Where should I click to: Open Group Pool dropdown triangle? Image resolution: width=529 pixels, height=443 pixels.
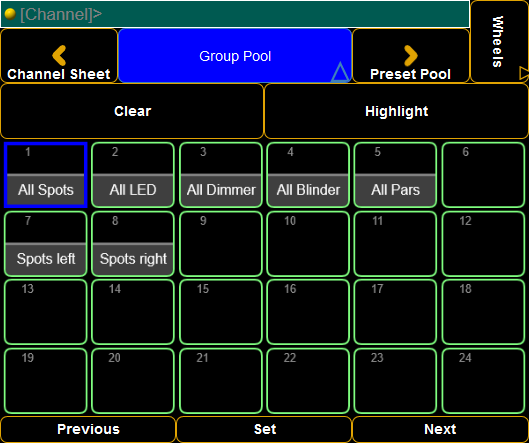(x=340, y=72)
